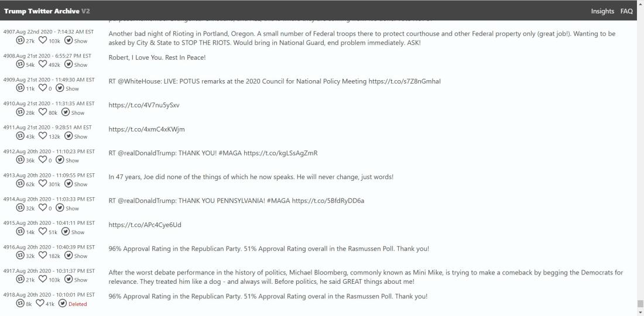Click heart icon on tweet 4916

pos(43,255)
